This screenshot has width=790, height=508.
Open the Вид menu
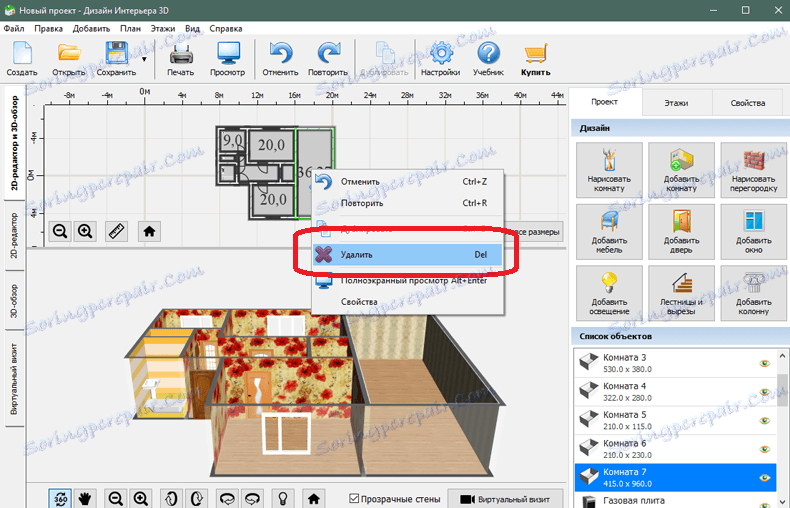192,29
